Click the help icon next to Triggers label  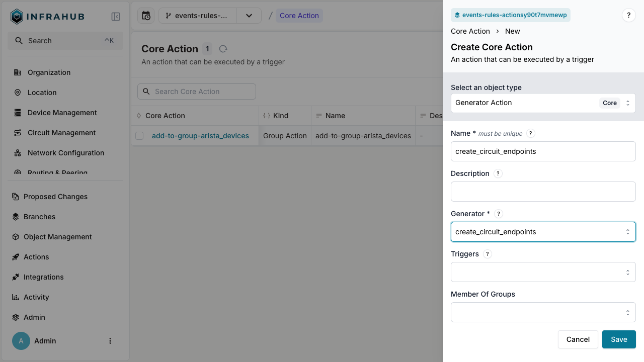click(x=487, y=254)
